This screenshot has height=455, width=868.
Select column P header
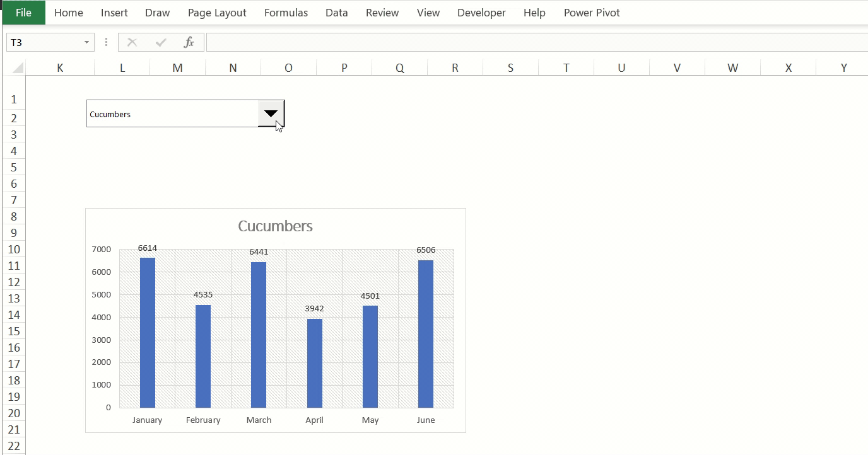pos(344,67)
